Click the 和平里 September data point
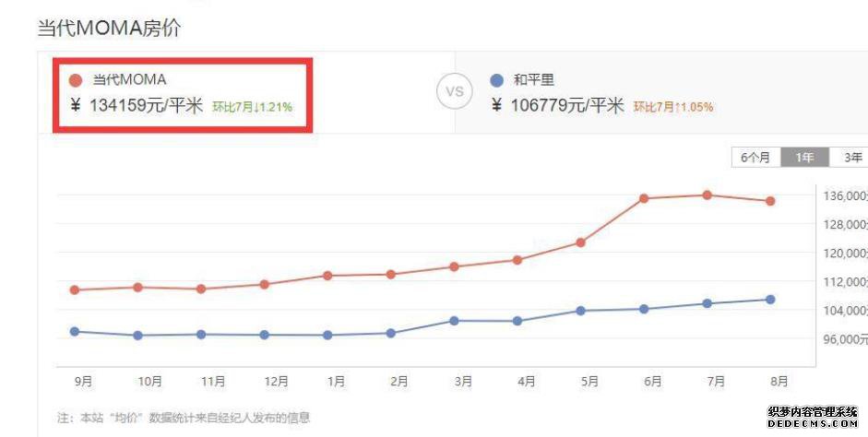The width and height of the screenshot is (868, 437). pos(75,332)
